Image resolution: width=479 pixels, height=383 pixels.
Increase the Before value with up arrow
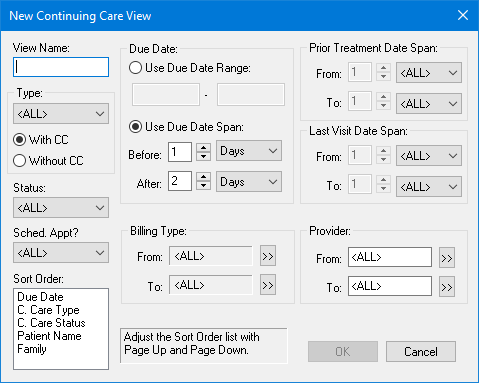tap(203, 148)
